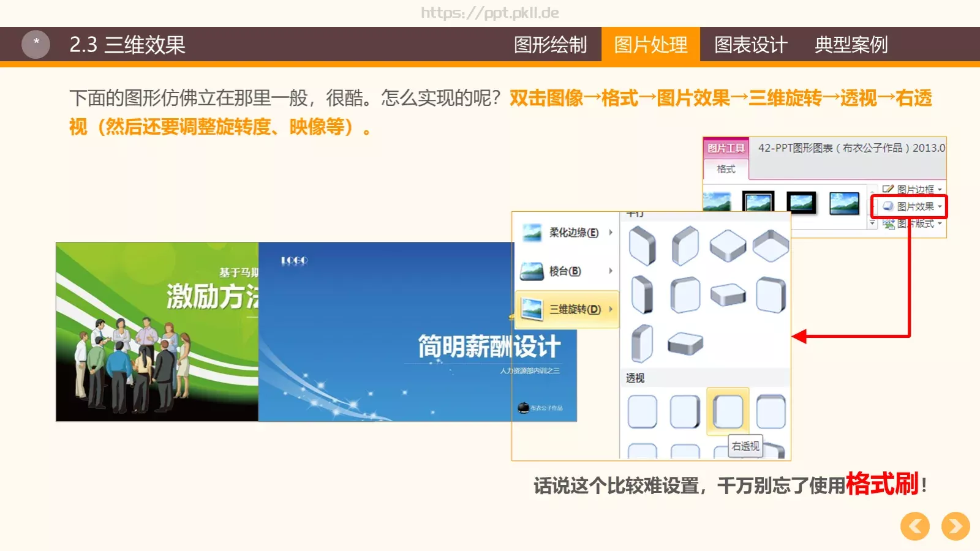
Task: Select the 格式 ribbon tab
Action: tap(726, 169)
